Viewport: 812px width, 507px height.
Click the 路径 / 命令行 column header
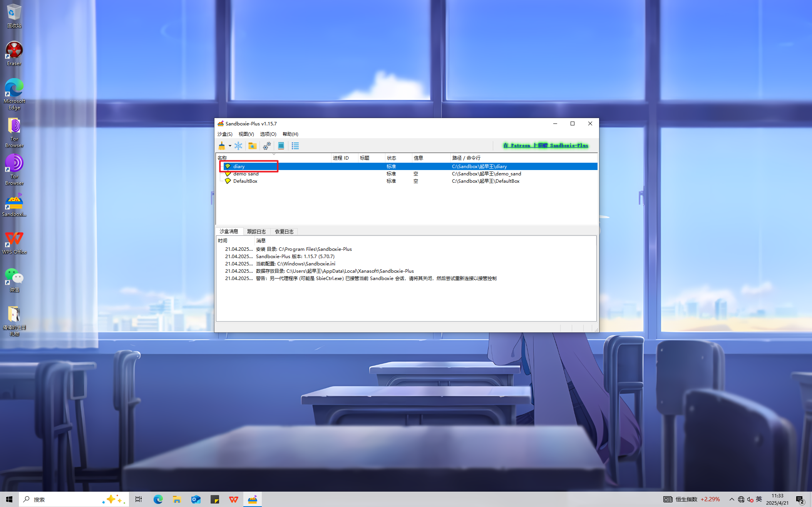click(466, 158)
